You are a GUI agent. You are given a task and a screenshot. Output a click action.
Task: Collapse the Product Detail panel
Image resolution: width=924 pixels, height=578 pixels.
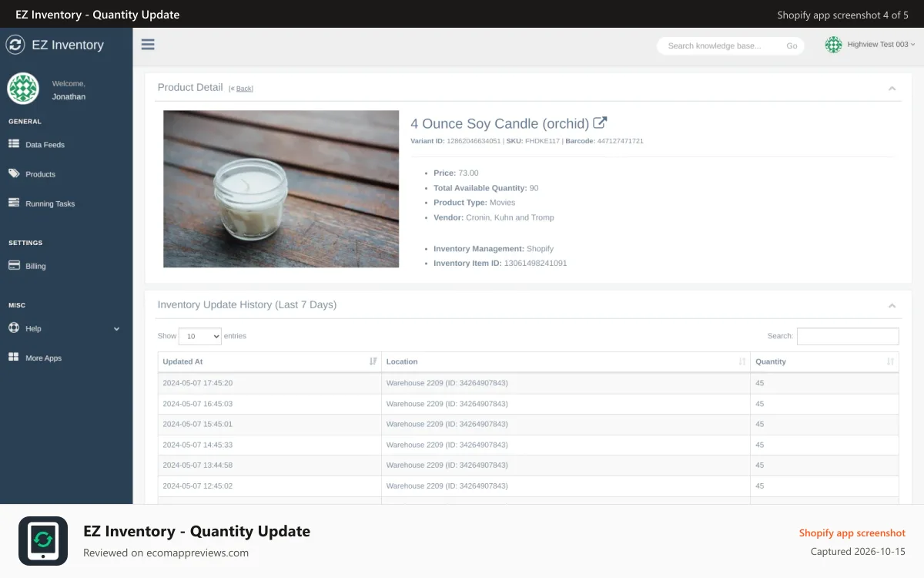(x=892, y=89)
